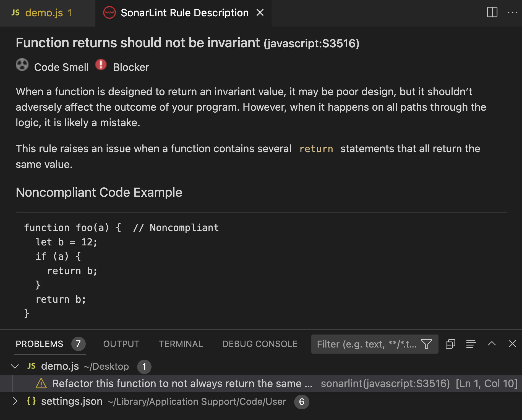Click the warning triangle icon
This screenshot has height=420, width=522.
tap(41, 383)
